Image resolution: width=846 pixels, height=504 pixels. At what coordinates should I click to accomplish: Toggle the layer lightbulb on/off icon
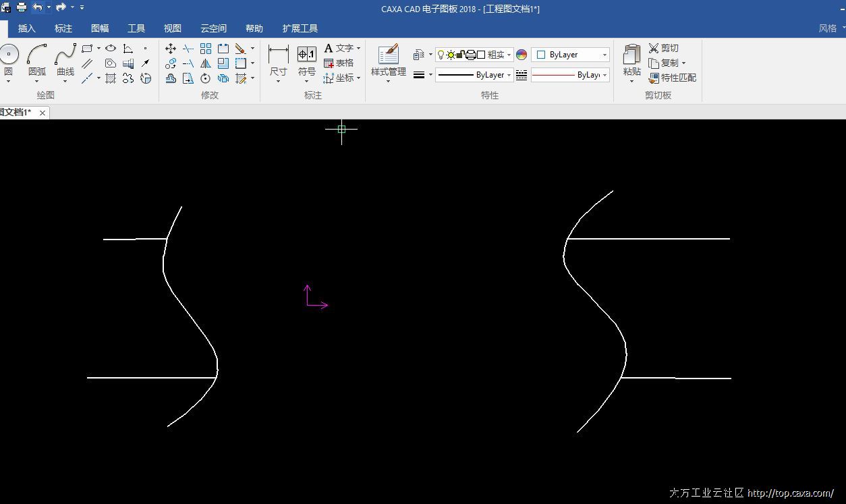click(441, 55)
